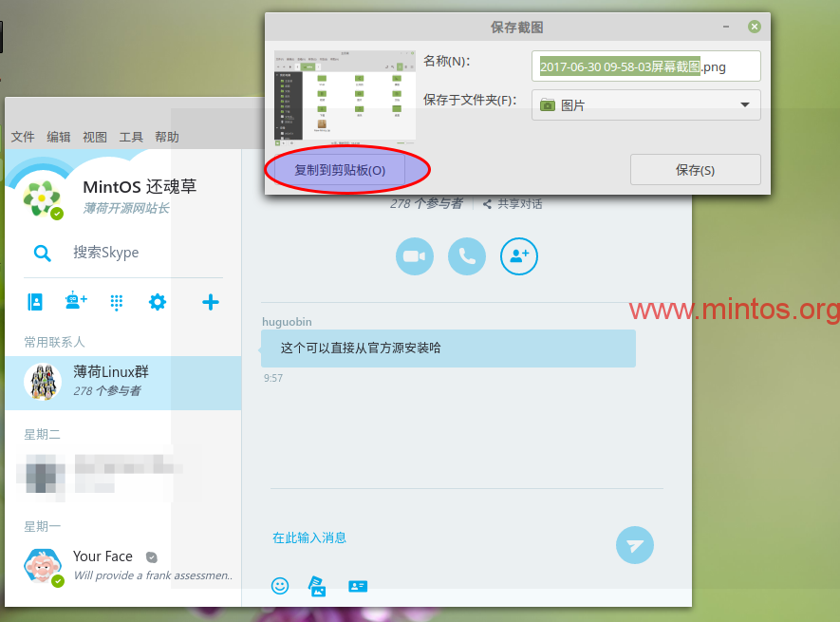840x622 pixels.
Task: Open the emoticon picker
Action: click(280, 586)
